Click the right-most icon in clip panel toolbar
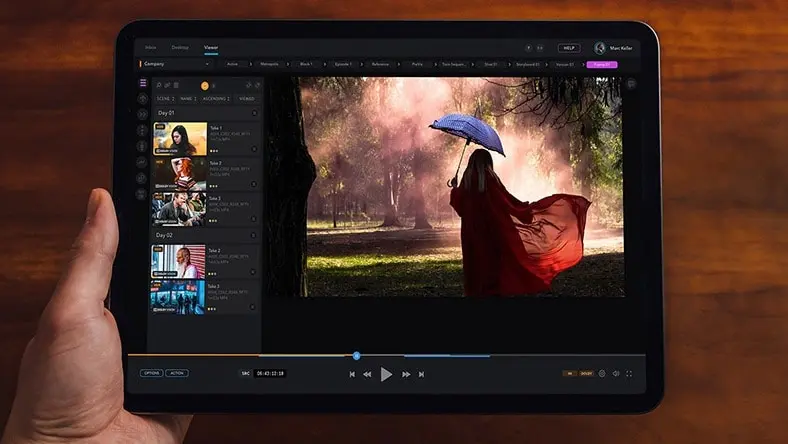Image resolution: width=788 pixels, height=444 pixels. (x=258, y=85)
